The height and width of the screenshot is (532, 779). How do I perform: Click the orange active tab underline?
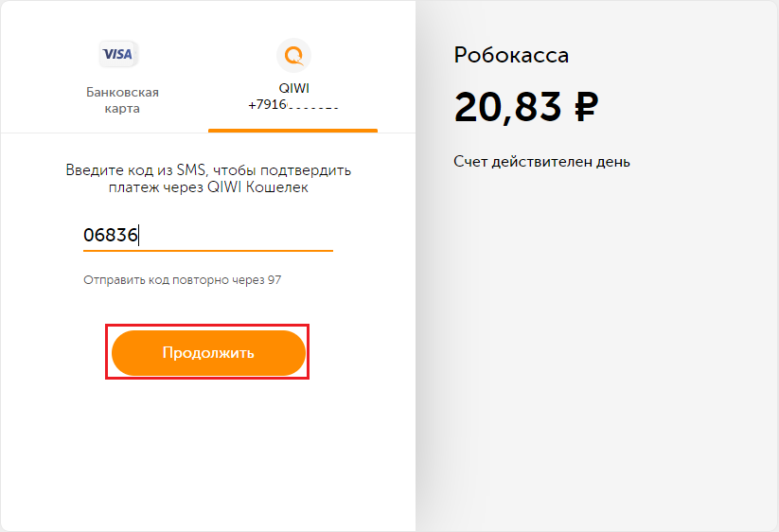tap(292, 131)
